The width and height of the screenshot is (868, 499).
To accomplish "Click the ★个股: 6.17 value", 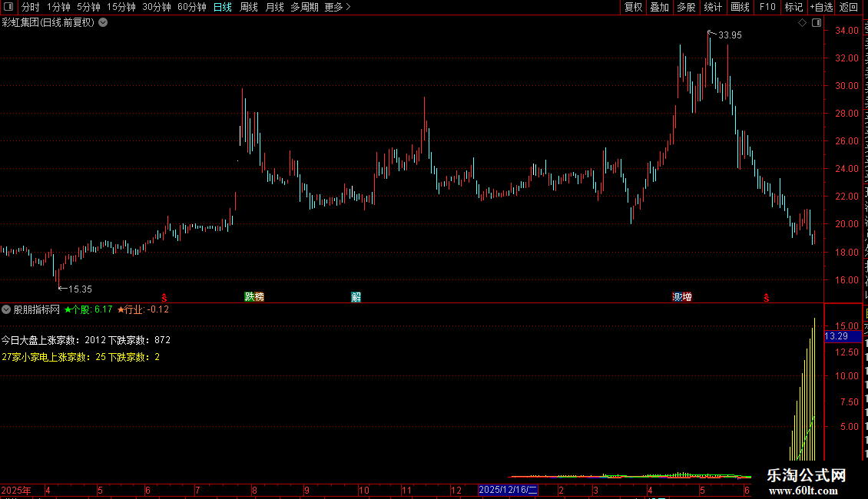I will (88, 310).
